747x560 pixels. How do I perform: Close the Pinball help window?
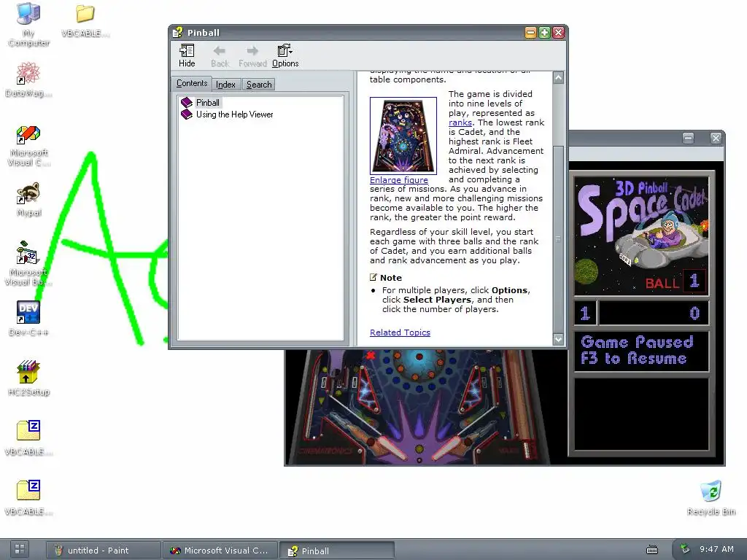click(x=558, y=32)
